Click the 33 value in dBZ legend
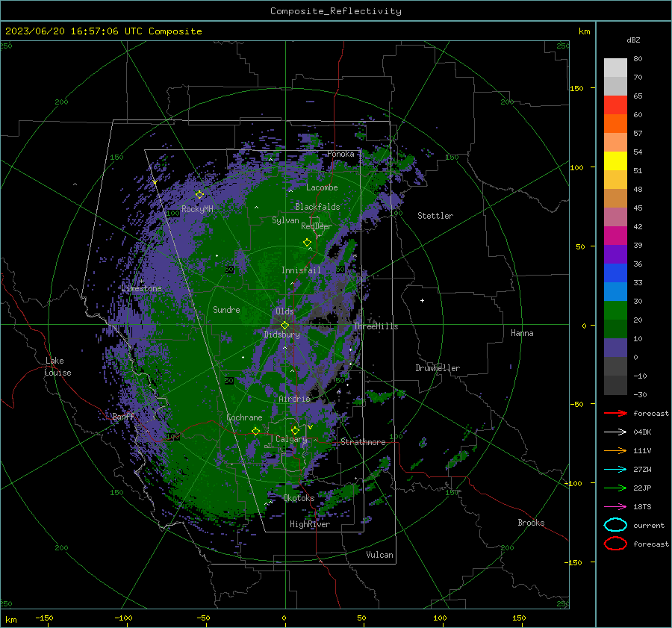 click(638, 282)
